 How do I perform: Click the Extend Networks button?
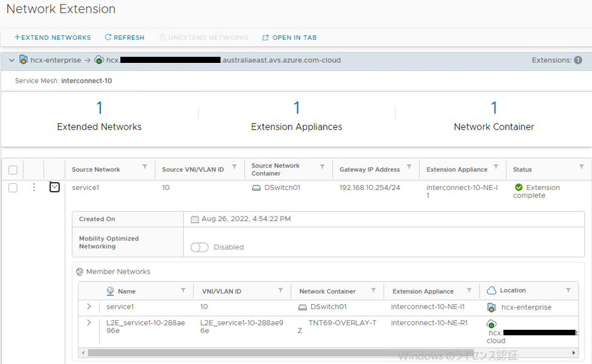click(x=53, y=37)
